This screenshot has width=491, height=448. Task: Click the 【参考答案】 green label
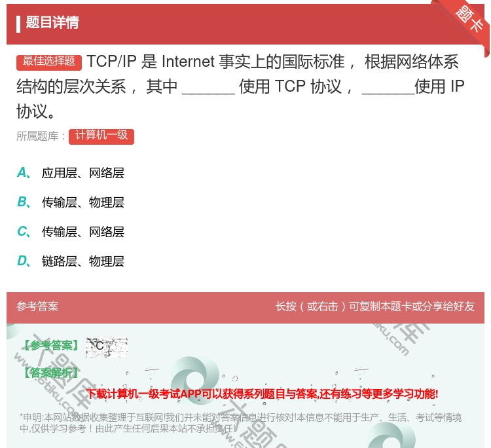coord(50,346)
